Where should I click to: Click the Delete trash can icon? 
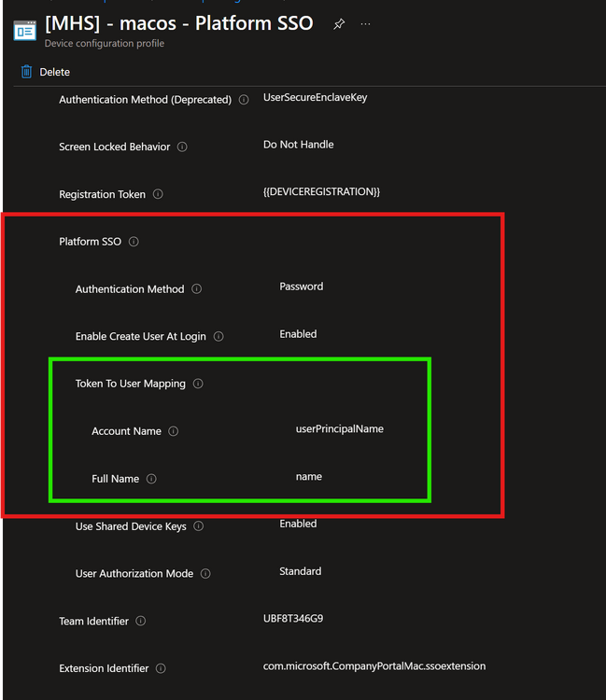[x=26, y=72]
